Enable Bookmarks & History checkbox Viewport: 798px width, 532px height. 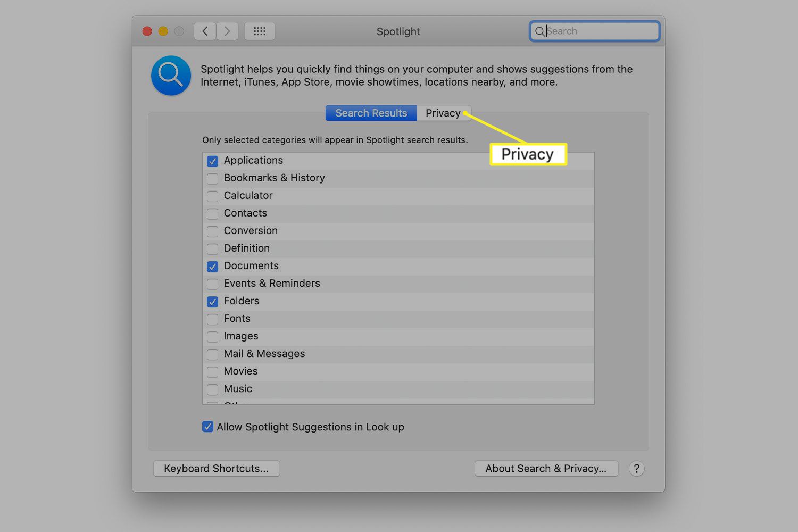(x=212, y=178)
